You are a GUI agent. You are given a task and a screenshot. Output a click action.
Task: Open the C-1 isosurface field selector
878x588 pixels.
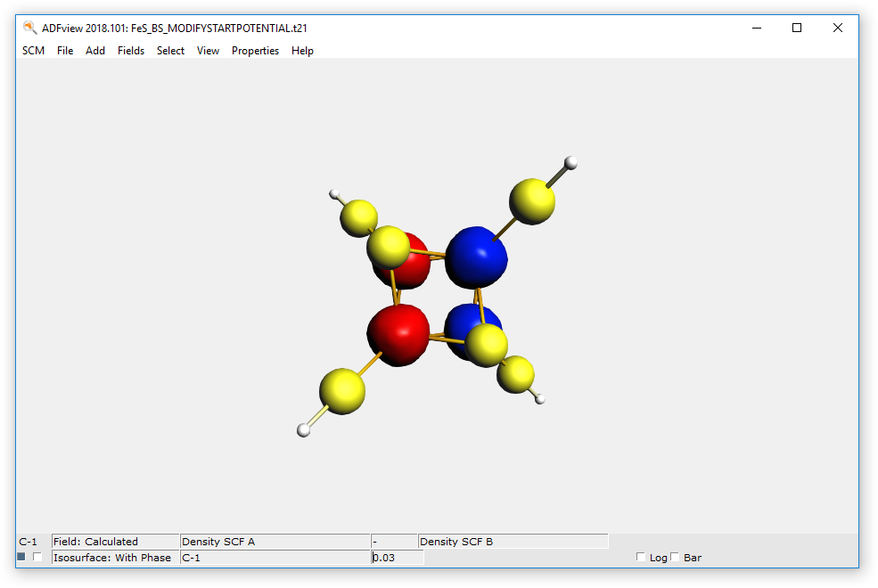275,558
